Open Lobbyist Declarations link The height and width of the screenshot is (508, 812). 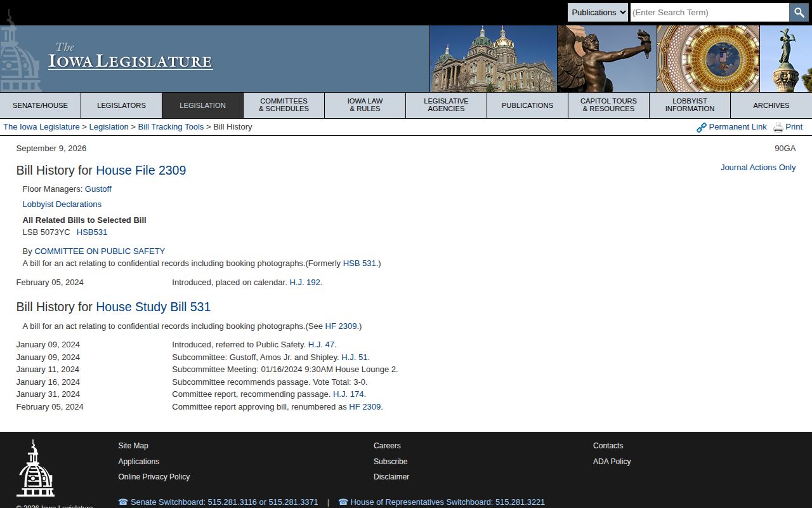pos(62,204)
